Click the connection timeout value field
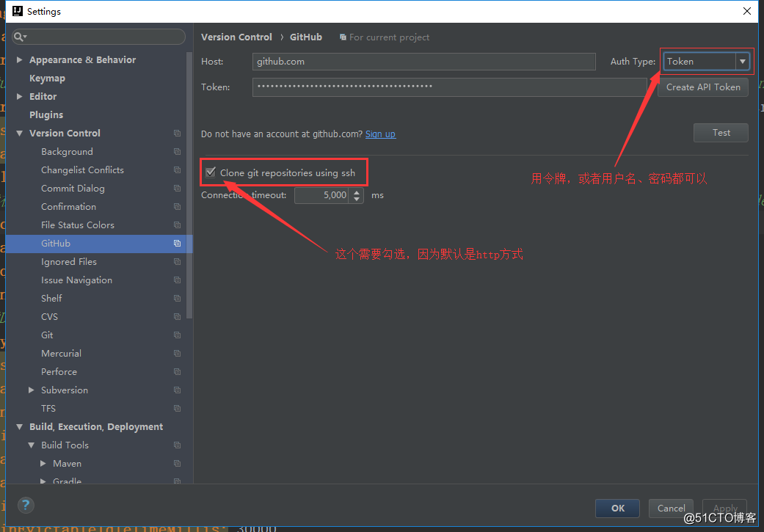The height and width of the screenshot is (532, 764). (x=323, y=196)
